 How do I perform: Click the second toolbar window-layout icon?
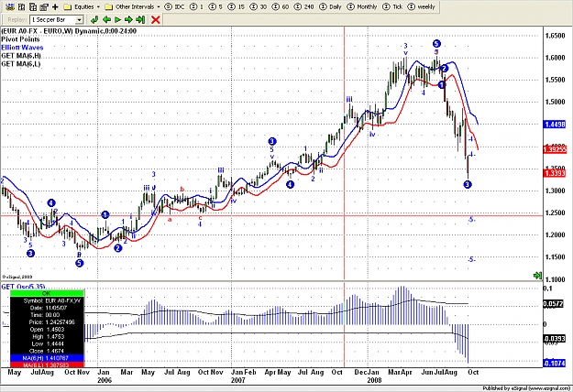pos(22,6)
